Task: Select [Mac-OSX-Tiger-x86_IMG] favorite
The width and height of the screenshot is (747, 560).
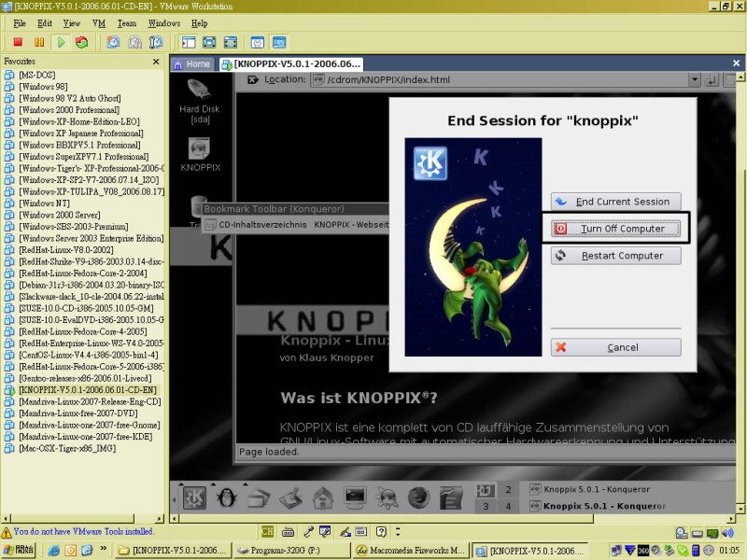Action: point(66,448)
